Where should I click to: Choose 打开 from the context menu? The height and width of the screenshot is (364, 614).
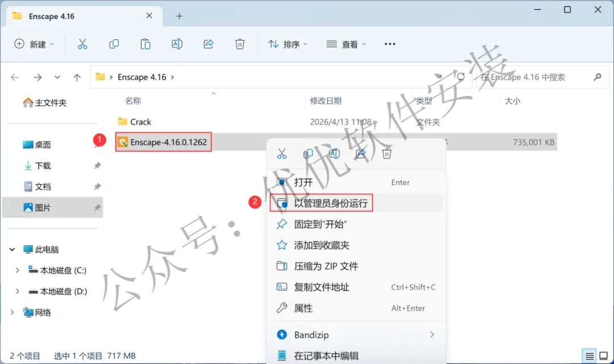[356, 182]
